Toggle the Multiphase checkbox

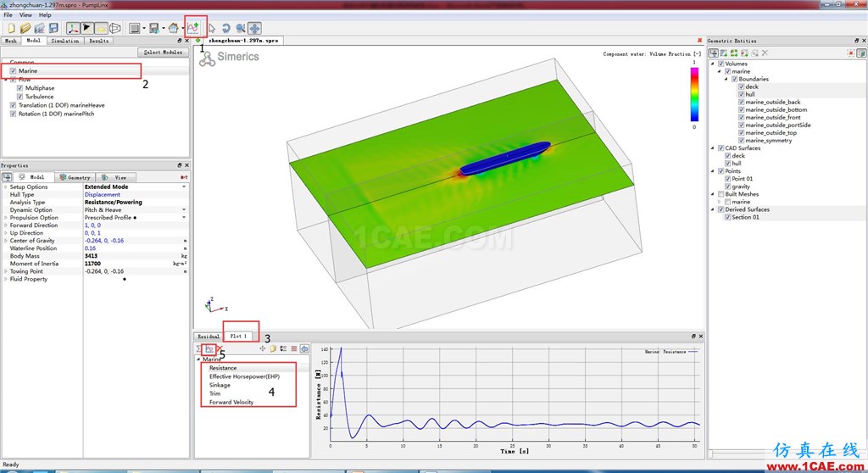point(20,88)
